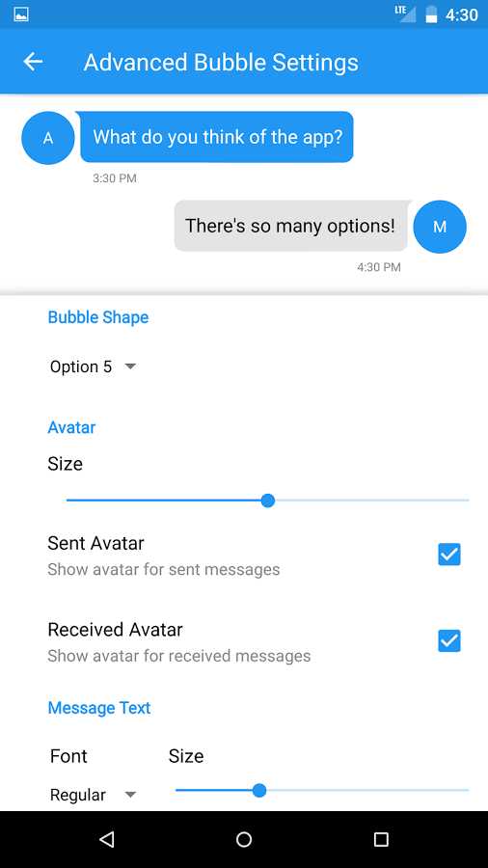Tap the image notification icon in status bar

(x=21, y=14)
